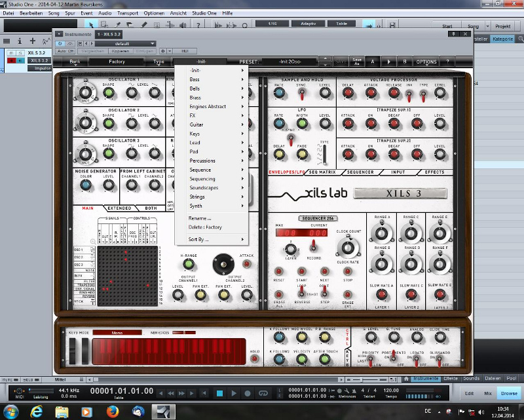Open Firefox from the taskbar
The image size is (524, 420).
coord(113,411)
